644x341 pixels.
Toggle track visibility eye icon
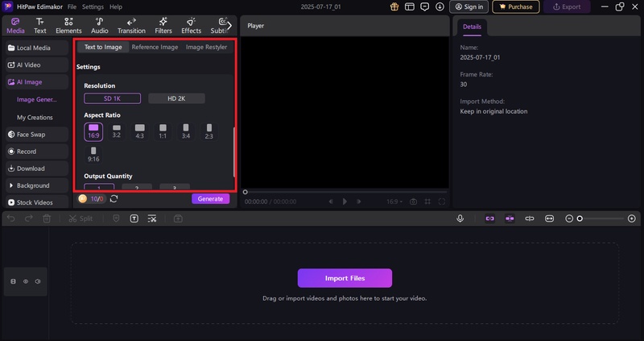click(x=26, y=281)
